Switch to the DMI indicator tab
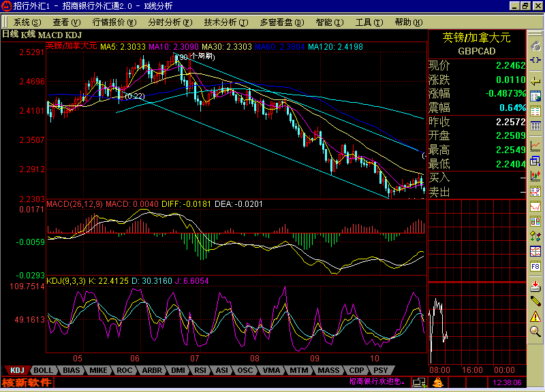This screenshot has height=392, width=545. 178,370
